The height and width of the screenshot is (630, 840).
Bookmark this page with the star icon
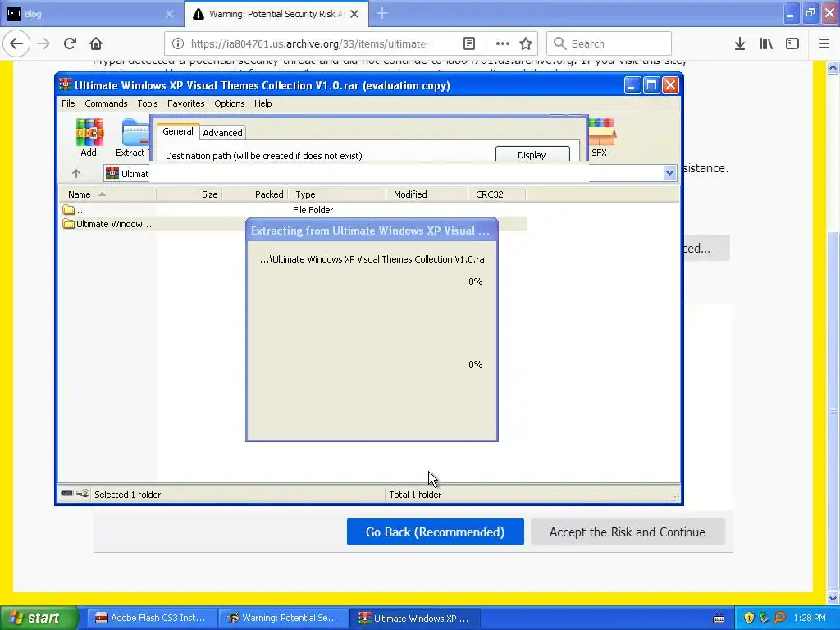tap(526, 44)
